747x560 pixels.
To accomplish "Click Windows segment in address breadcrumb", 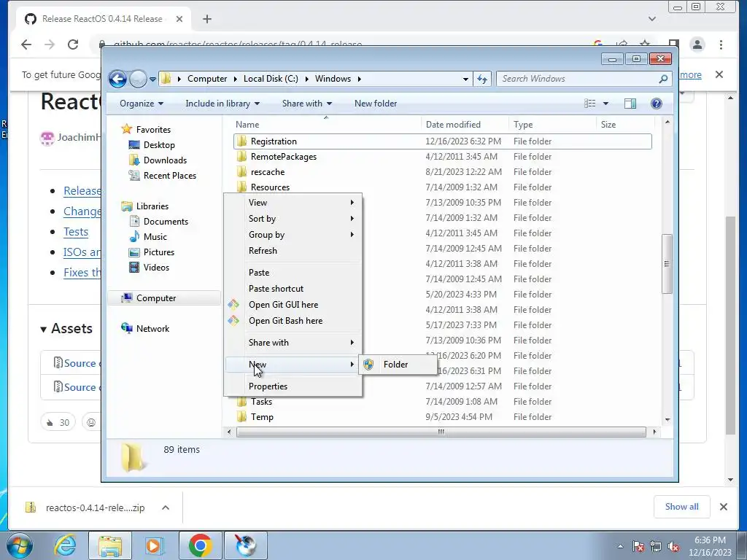I will pos(333,79).
